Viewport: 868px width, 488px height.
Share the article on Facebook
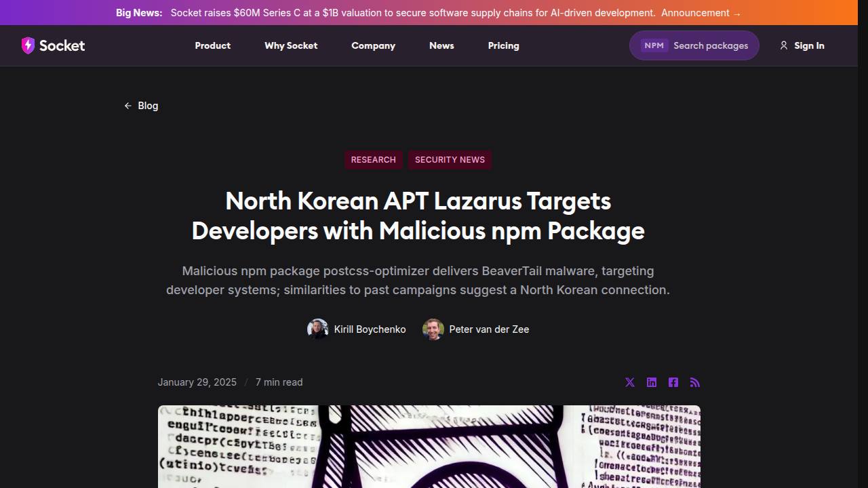[673, 382]
